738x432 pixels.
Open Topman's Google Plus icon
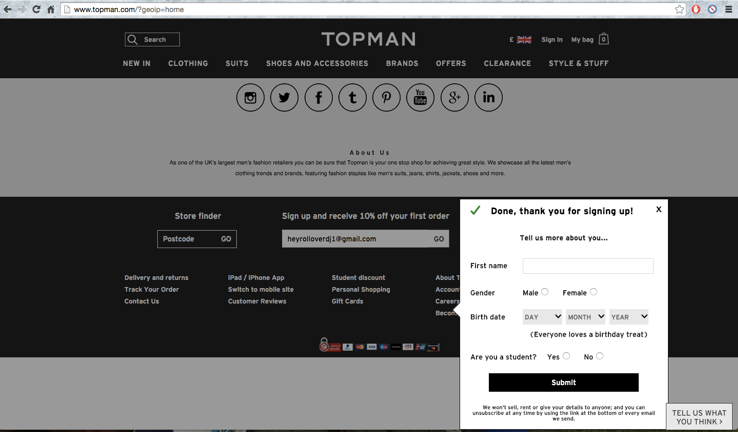pyautogui.click(x=455, y=97)
